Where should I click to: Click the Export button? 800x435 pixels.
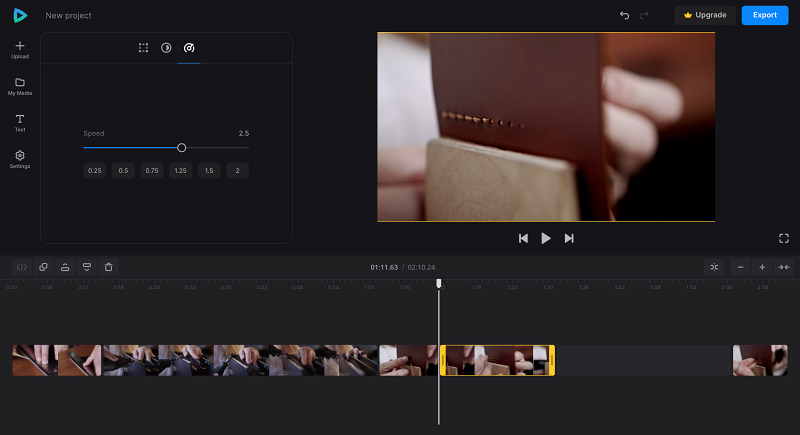[765, 15]
